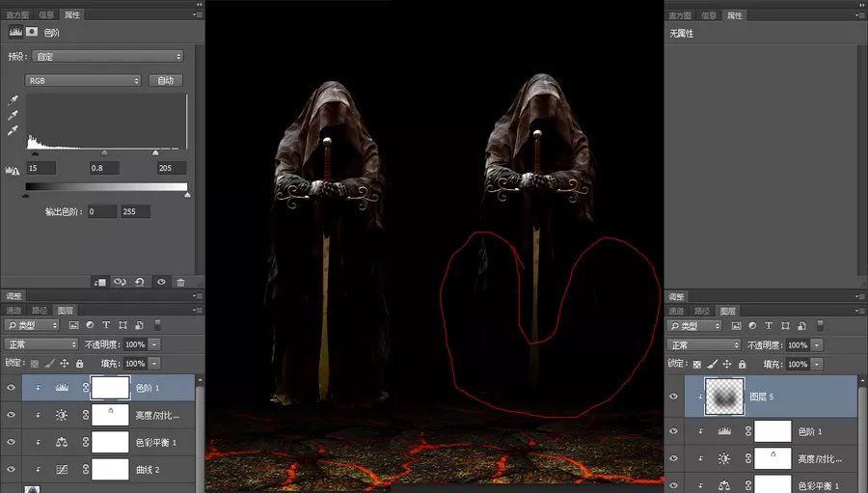Open 正常 blend mode dropdown in panel listing 曲线 2
This screenshot has height=493, width=868.
coord(41,344)
